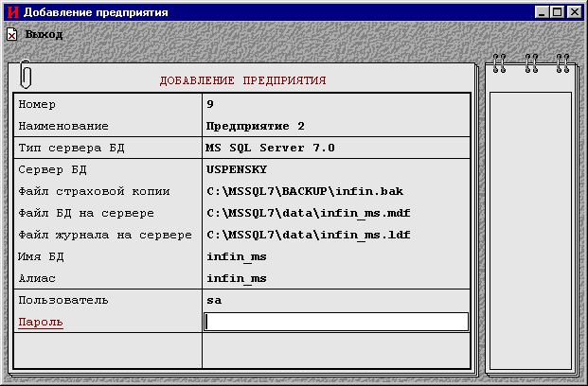Select the Номер value 9
This screenshot has width=588, height=386.
tap(210, 104)
